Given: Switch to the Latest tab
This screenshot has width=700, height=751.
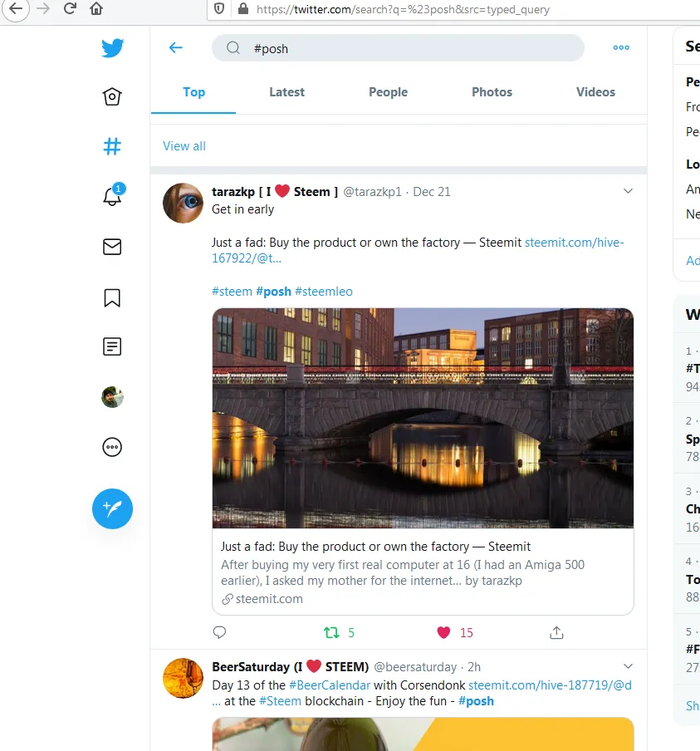Looking at the screenshot, I should 286,92.
